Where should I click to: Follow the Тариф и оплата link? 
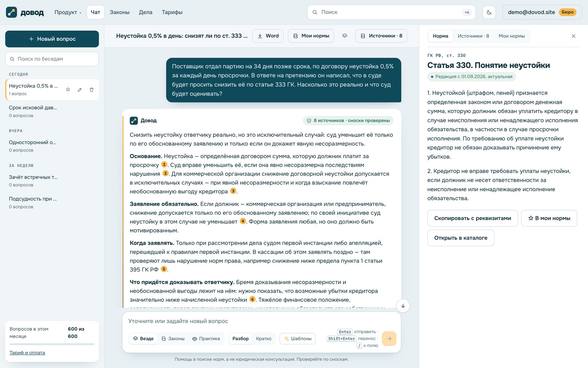pyautogui.click(x=27, y=353)
